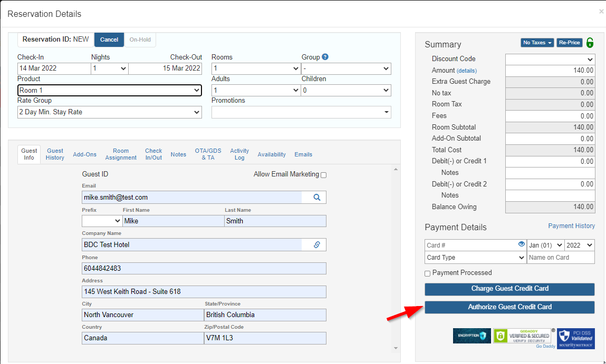Click the Re-Price button
The image size is (606, 364).
click(x=569, y=43)
